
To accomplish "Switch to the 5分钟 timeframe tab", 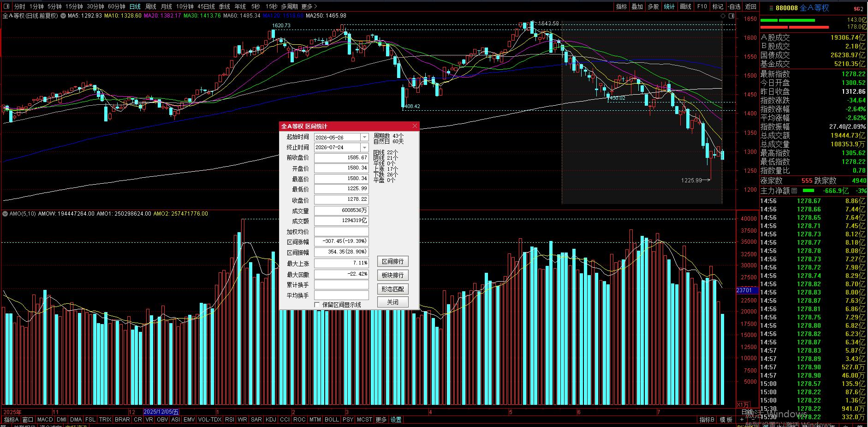I will [x=54, y=6].
